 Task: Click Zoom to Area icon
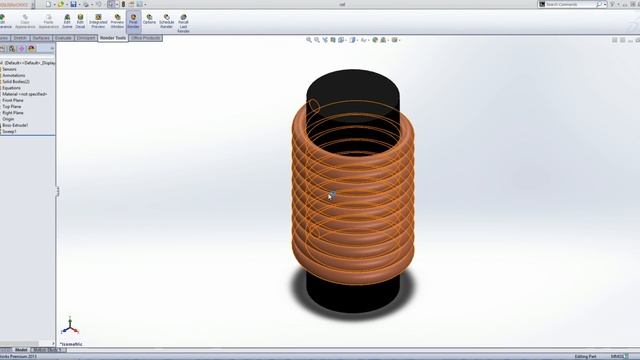point(317,40)
